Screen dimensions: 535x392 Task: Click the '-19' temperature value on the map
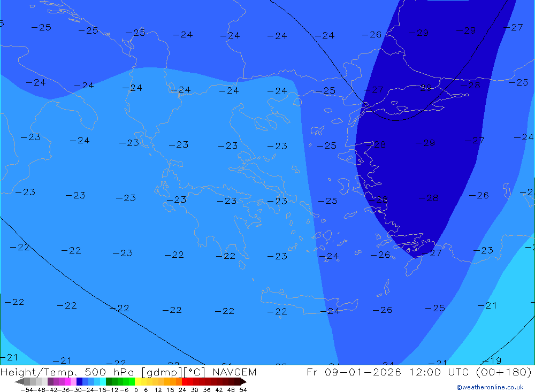[x=492, y=360]
